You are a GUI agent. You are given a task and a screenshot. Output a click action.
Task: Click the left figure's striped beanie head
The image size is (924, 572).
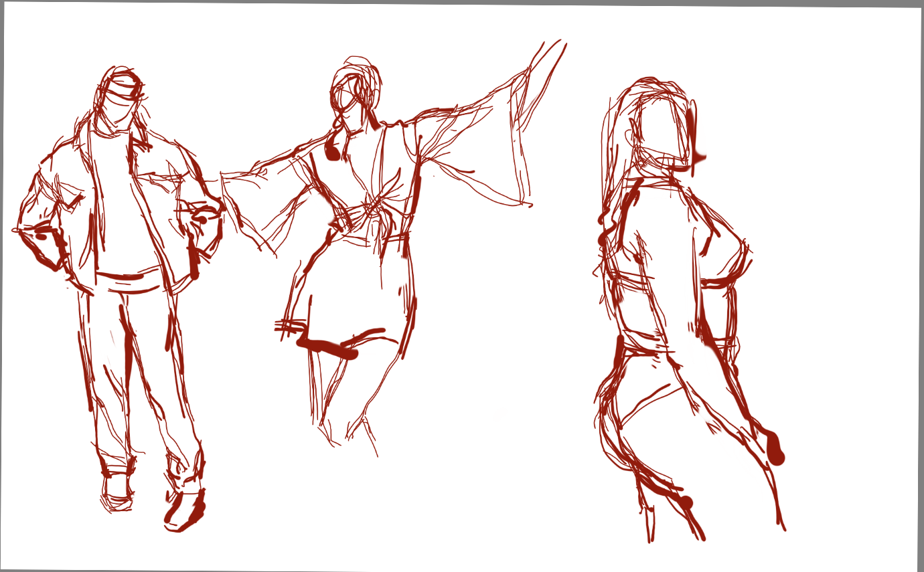coord(121,97)
